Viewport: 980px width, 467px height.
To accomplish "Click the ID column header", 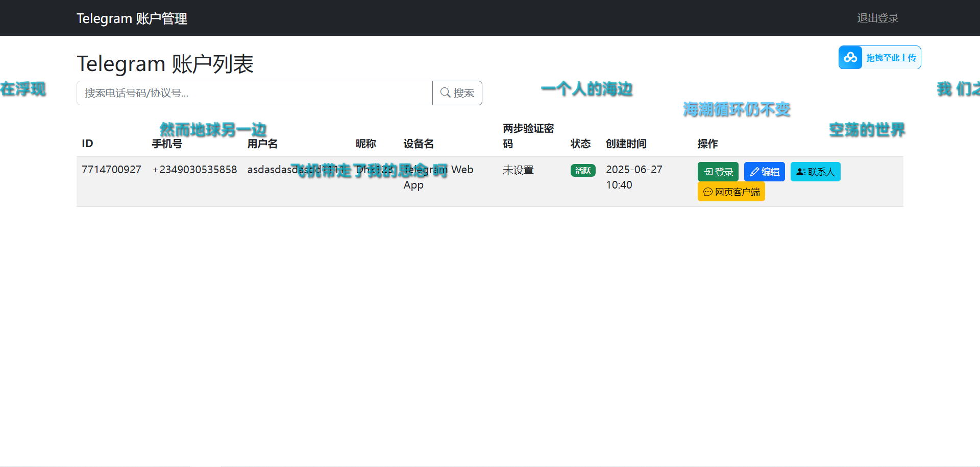I will point(87,144).
